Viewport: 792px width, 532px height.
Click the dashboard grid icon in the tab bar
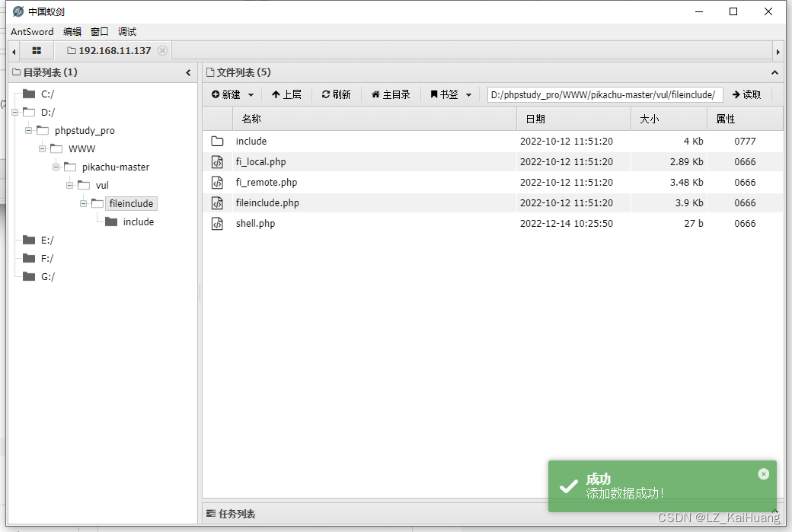click(37, 50)
